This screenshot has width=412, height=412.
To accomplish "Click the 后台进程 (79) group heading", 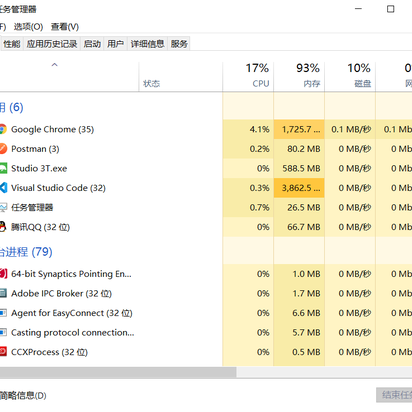I will pyautogui.click(x=26, y=252).
